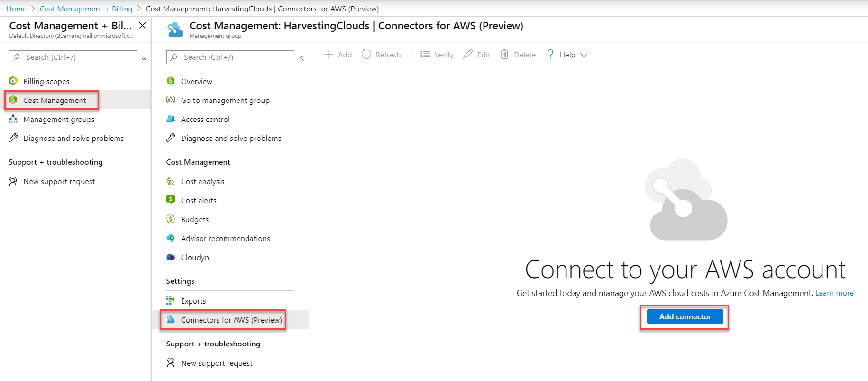The height and width of the screenshot is (381, 868).
Task: Click the Cost analysis icon
Action: [171, 181]
